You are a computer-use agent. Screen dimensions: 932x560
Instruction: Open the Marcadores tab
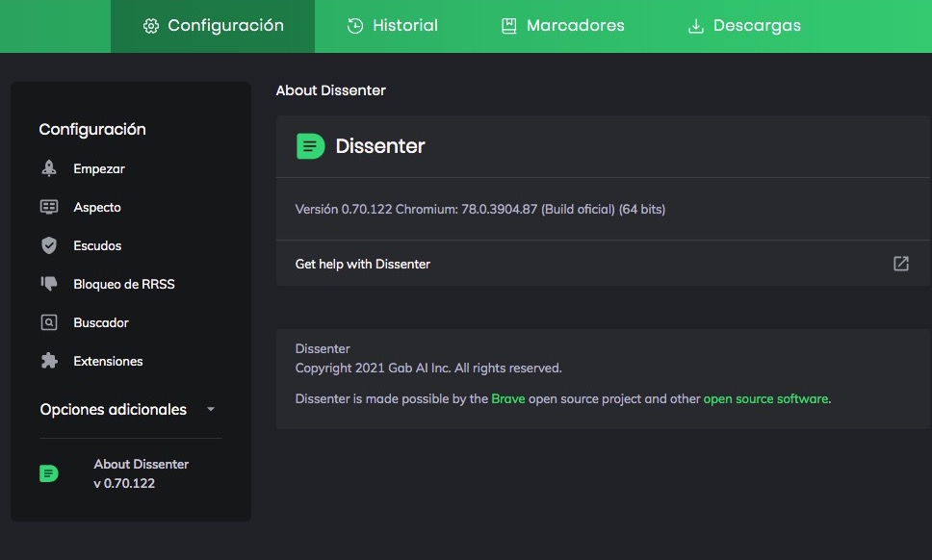(562, 26)
